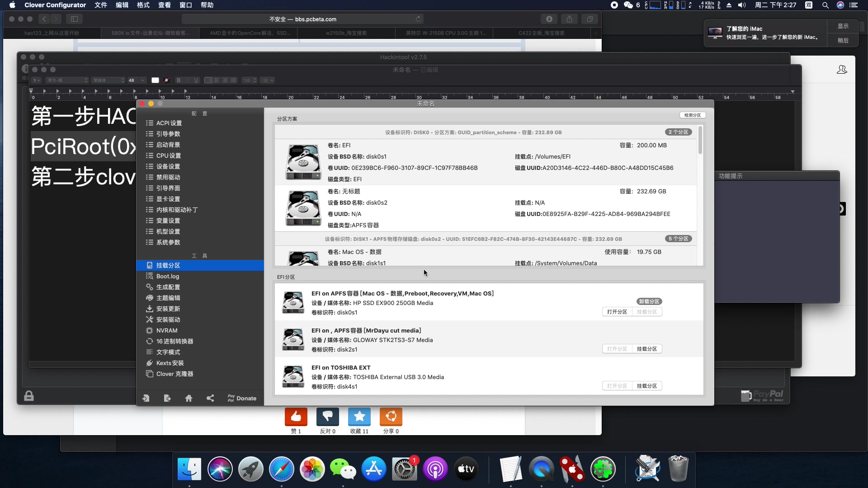
Task: Open font style dropdown 常规体
Action: coord(108,80)
